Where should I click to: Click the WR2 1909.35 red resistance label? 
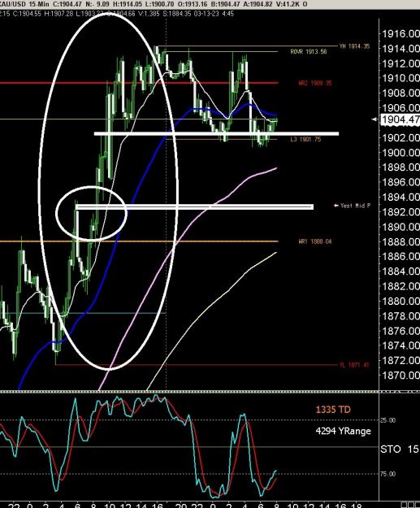pos(315,83)
